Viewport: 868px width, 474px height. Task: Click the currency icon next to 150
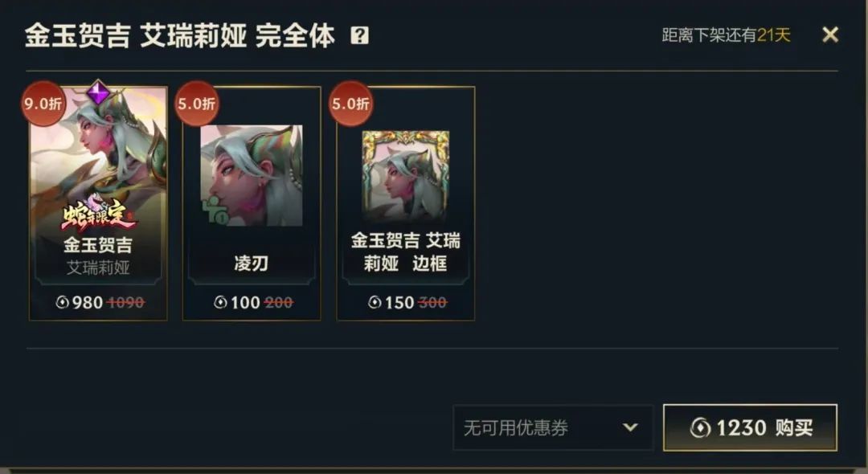(x=375, y=302)
